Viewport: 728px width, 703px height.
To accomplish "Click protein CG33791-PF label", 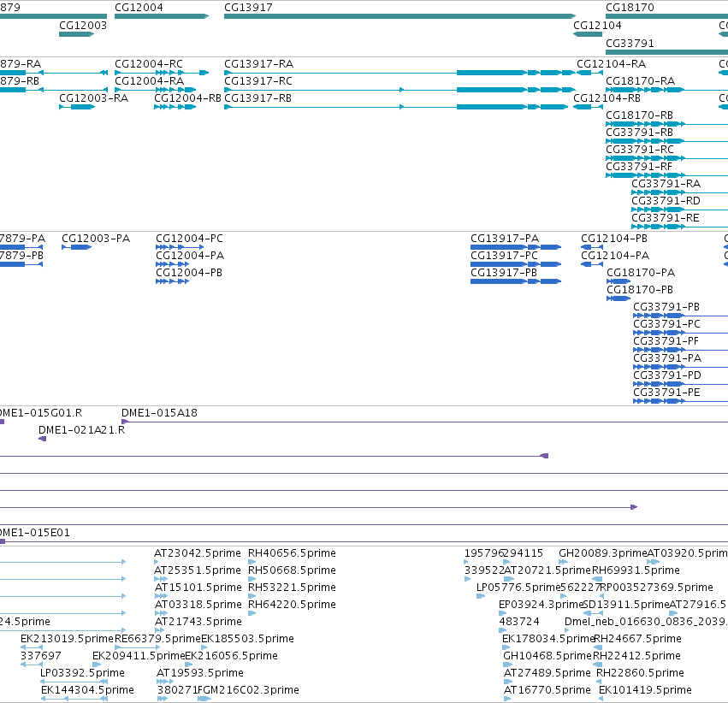I will (666, 341).
